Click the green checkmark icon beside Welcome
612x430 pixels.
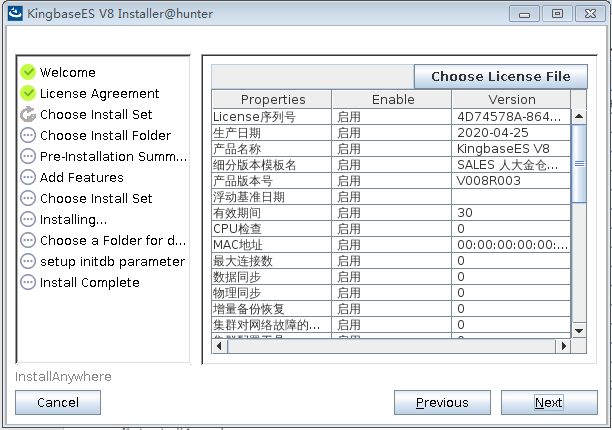(x=28, y=72)
